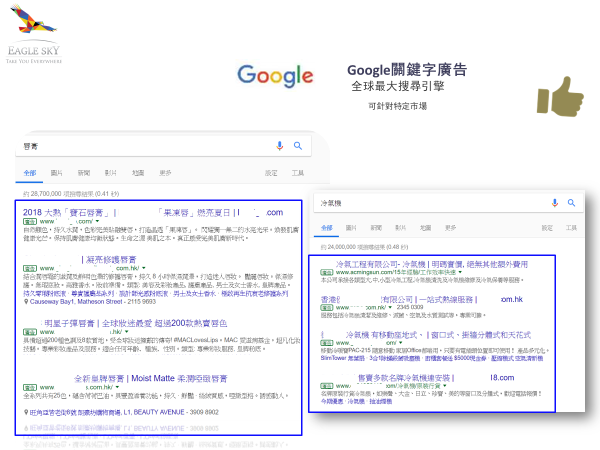Click the Google logo
The image size is (600, 450).
pyautogui.click(x=275, y=75)
